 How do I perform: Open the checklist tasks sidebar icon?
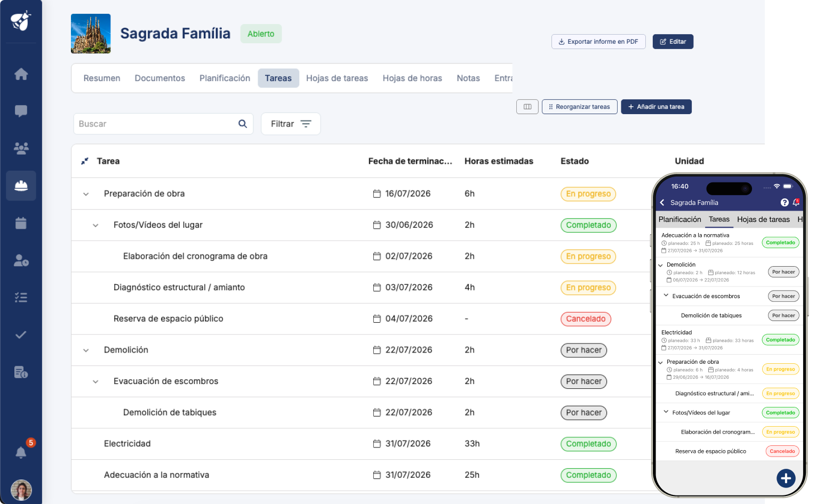coord(21,298)
